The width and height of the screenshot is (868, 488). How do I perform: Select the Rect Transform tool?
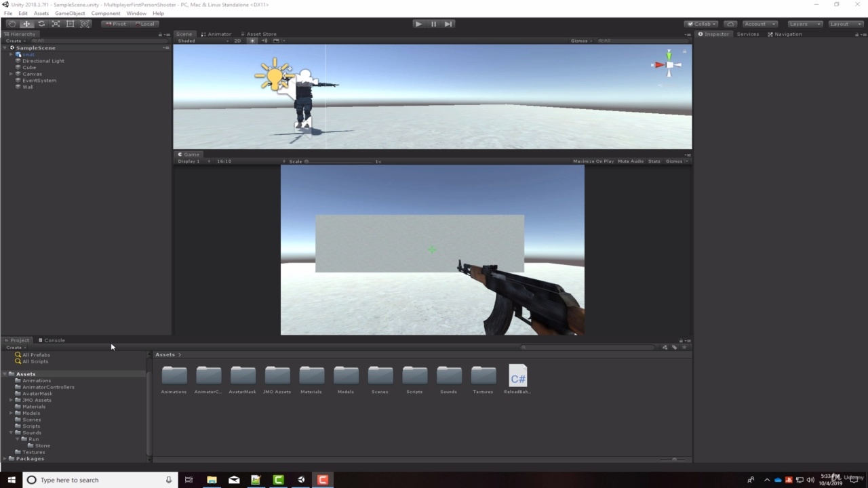pyautogui.click(x=70, y=24)
